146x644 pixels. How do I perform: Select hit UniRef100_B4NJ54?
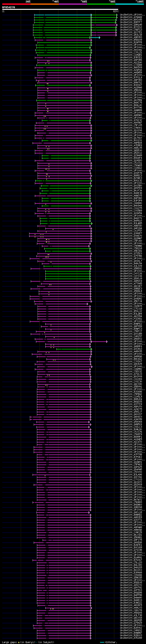pyautogui.click(x=131, y=263)
